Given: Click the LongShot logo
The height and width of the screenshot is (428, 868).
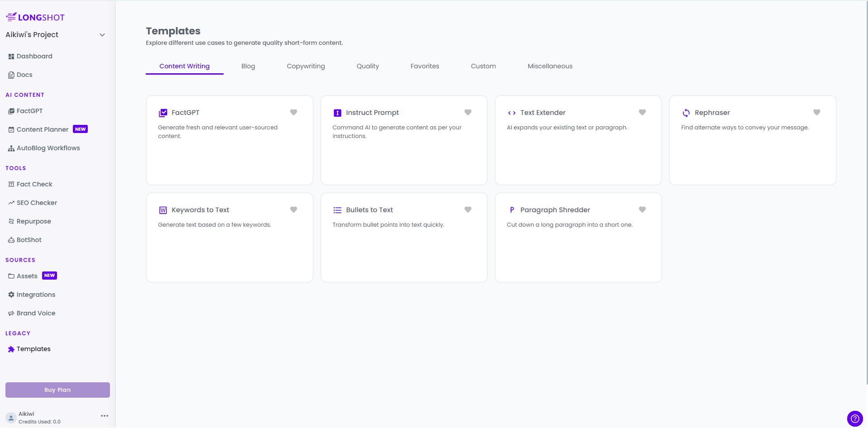Looking at the screenshot, I should click(35, 17).
